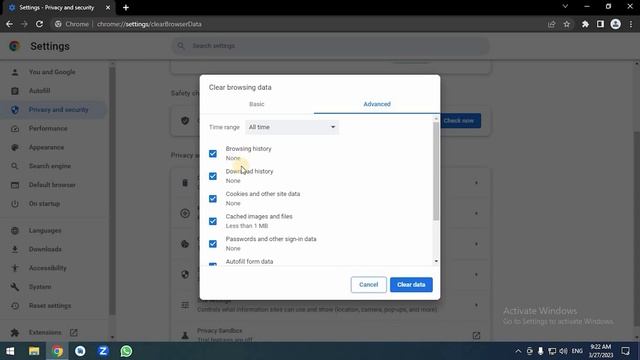Switch to the Basic tab
Viewport: 640px width, 360px height.
click(256, 104)
